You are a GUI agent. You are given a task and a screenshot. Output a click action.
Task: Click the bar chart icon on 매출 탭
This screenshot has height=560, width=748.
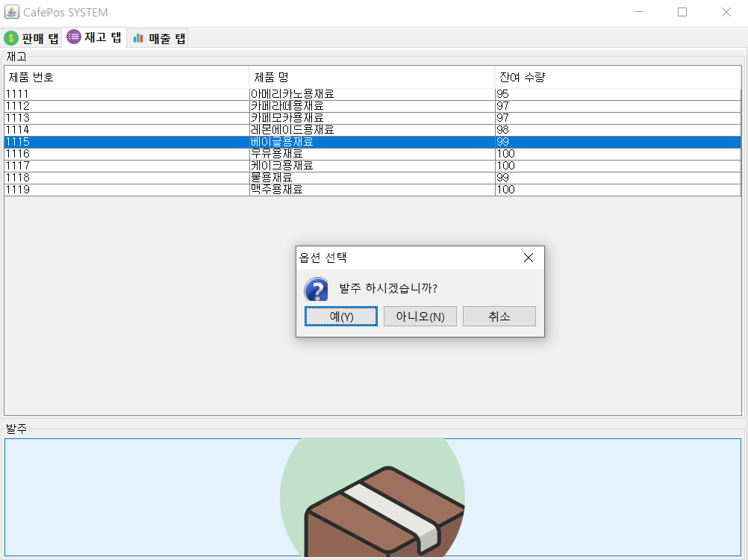pos(138,38)
